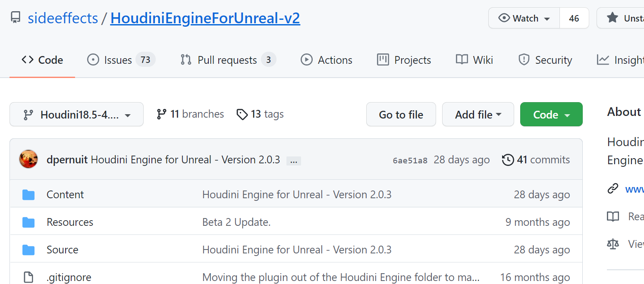Select the eye icon on the Watch button

[x=505, y=18]
